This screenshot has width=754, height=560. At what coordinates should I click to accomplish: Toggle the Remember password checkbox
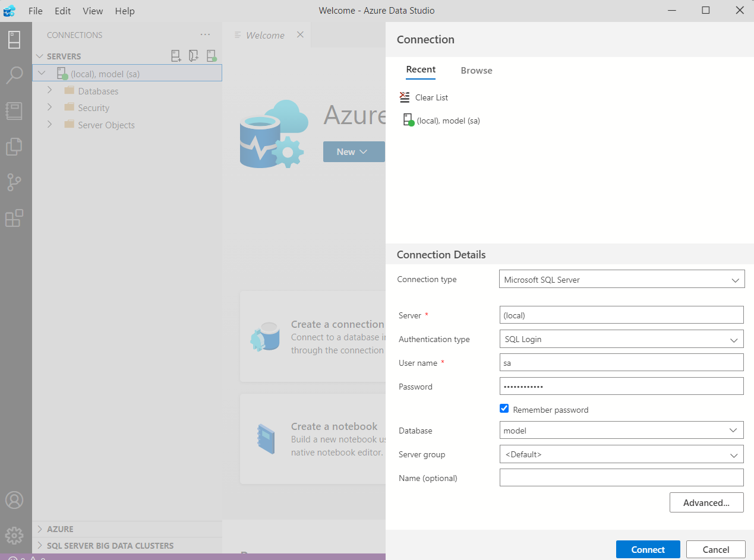[504, 409]
